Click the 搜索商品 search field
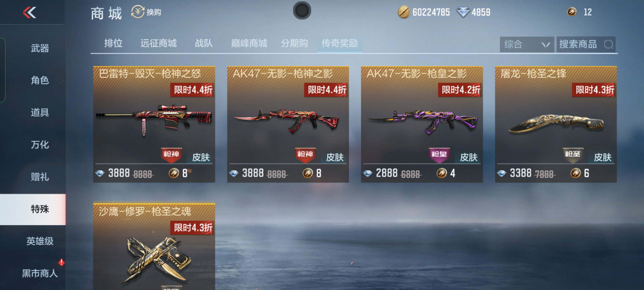 click(586, 45)
